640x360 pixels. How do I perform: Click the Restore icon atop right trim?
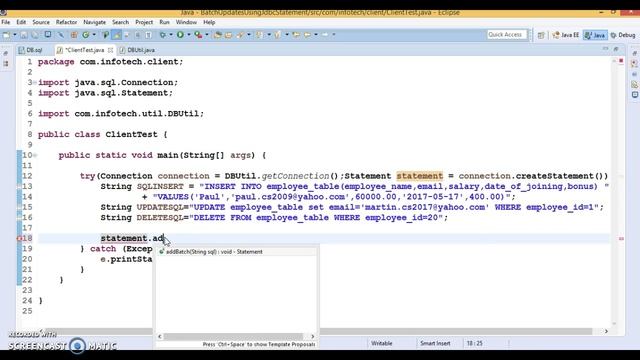pos(635,53)
